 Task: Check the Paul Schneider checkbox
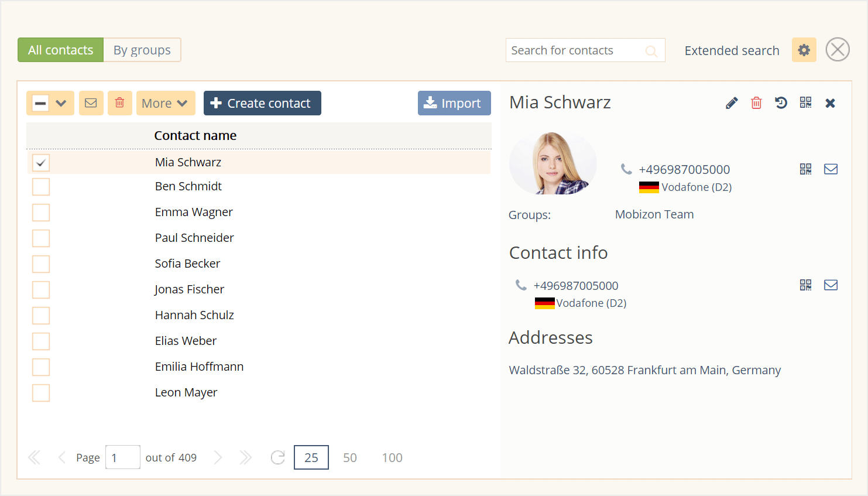tap(41, 238)
